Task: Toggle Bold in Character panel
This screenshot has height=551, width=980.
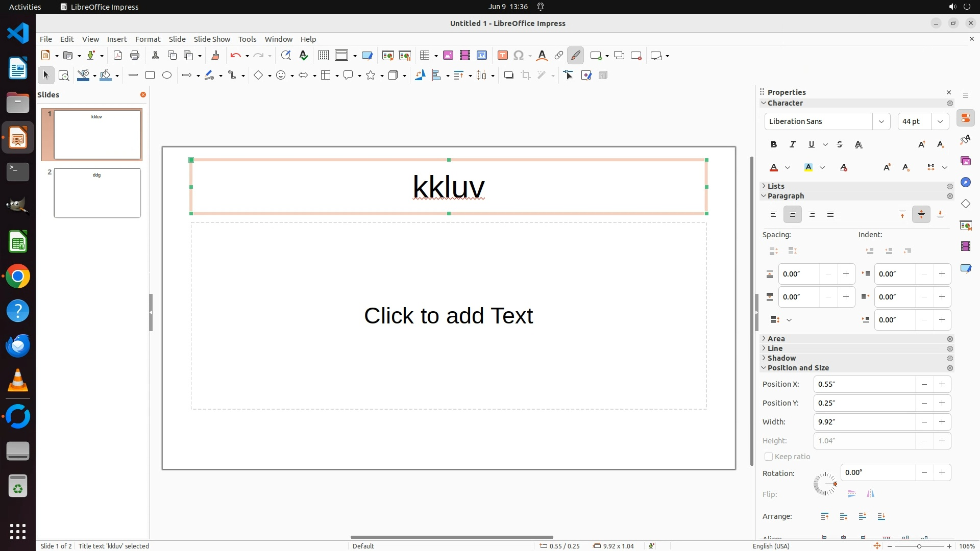Action: [x=774, y=145]
